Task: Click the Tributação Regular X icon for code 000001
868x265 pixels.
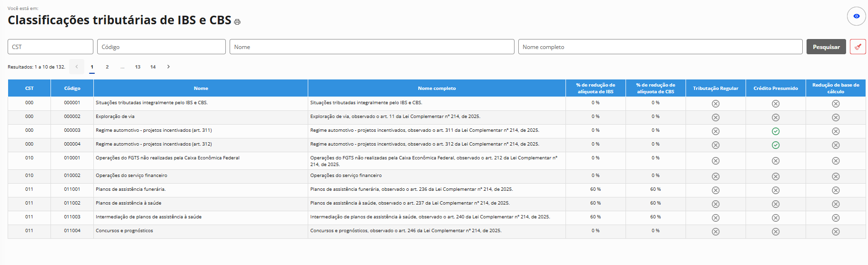Action: click(x=716, y=104)
